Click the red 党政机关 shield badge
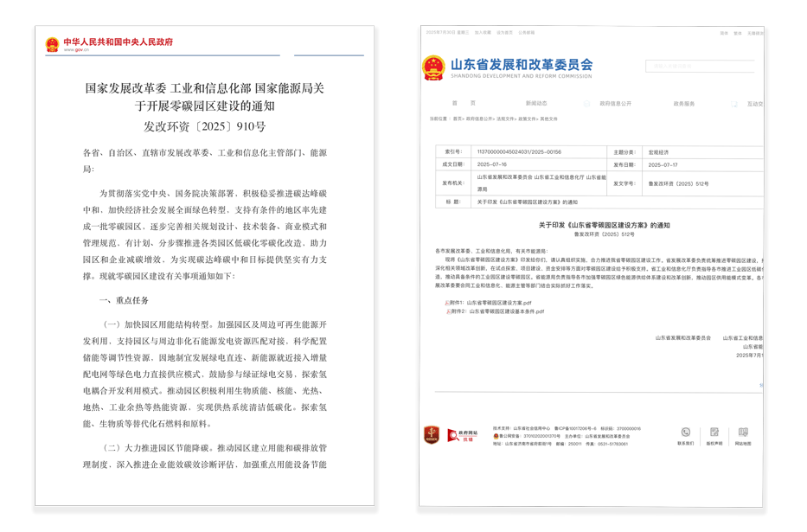807x532 pixels. (432, 435)
